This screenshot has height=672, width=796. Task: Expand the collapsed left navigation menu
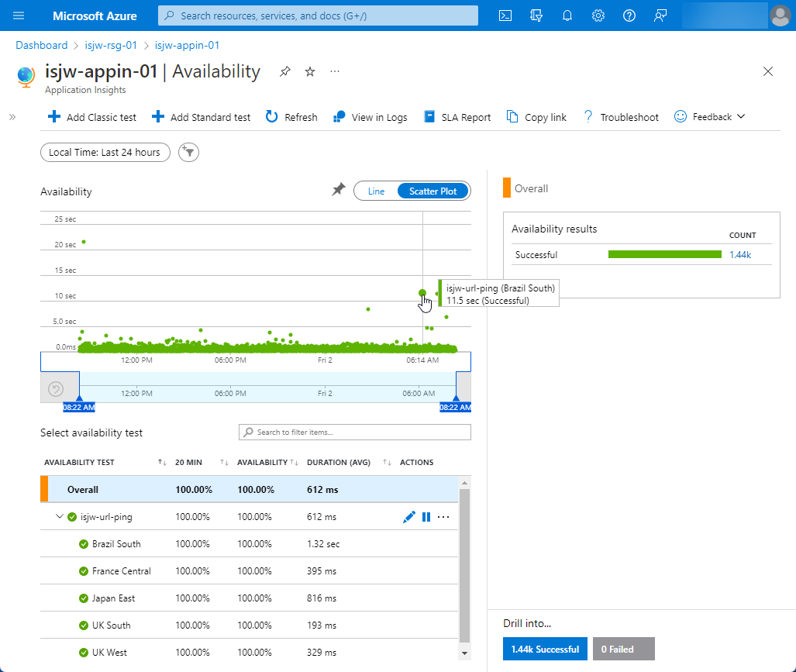[12, 117]
